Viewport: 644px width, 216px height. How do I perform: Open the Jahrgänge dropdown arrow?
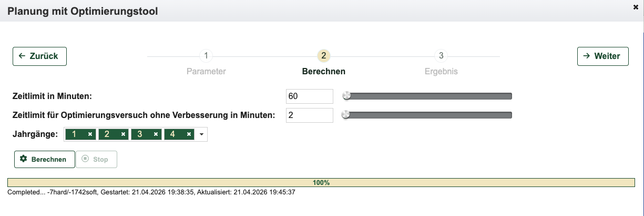point(202,135)
